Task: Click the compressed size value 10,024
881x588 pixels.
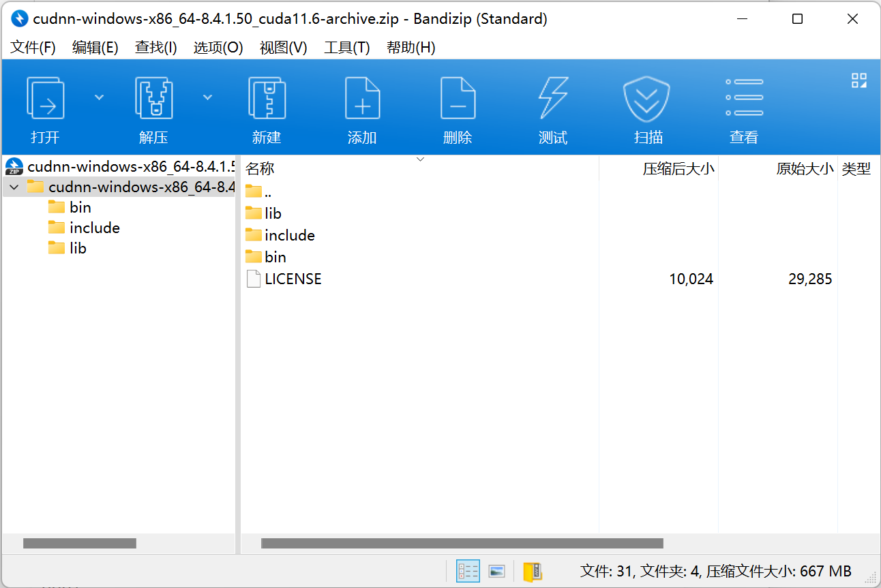Action: [691, 279]
